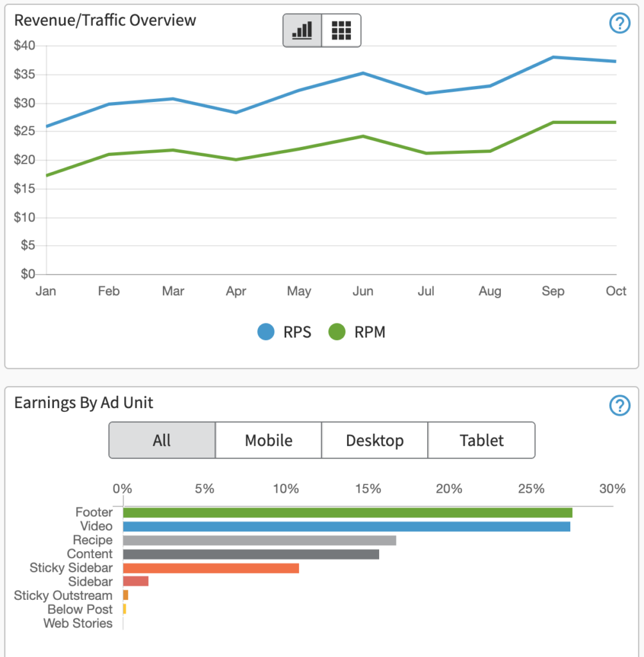Switch to grid table view icon
This screenshot has height=657, width=644.
pyautogui.click(x=341, y=30)
